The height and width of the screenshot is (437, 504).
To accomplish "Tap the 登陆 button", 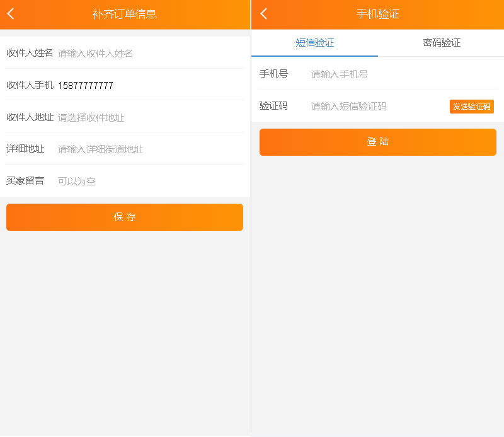I will [x=377, y=142].
